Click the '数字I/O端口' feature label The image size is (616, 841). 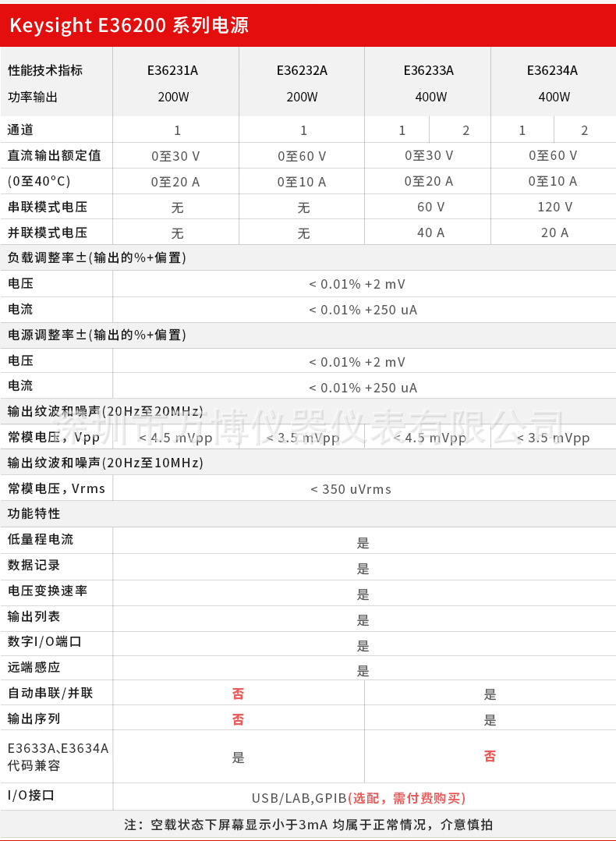(44, 642)
